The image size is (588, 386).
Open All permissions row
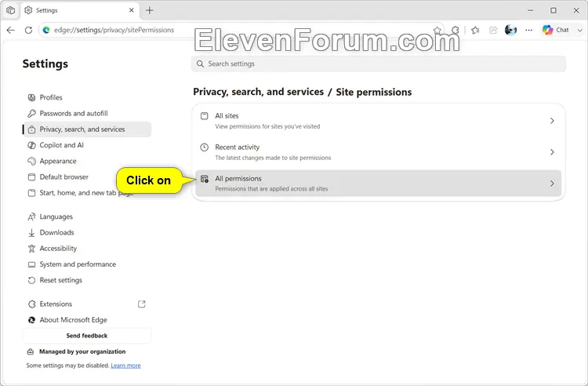(x=379, y=184)
